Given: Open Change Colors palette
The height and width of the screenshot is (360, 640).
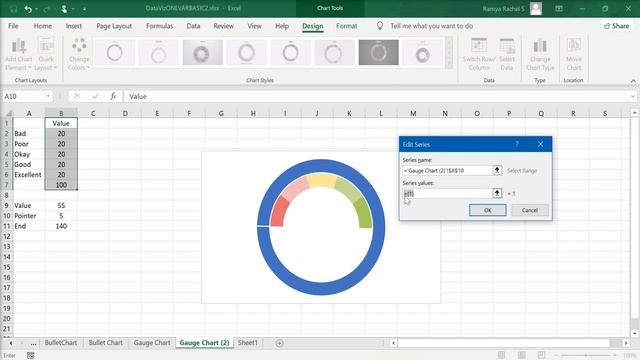Looking at the screenshot, I should tap(79, 54).
